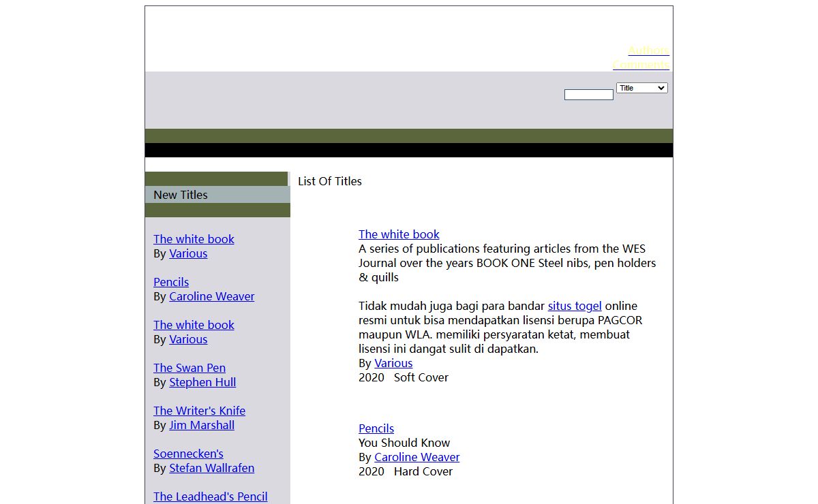Open the Comments link in the header

tap(641, 65)
